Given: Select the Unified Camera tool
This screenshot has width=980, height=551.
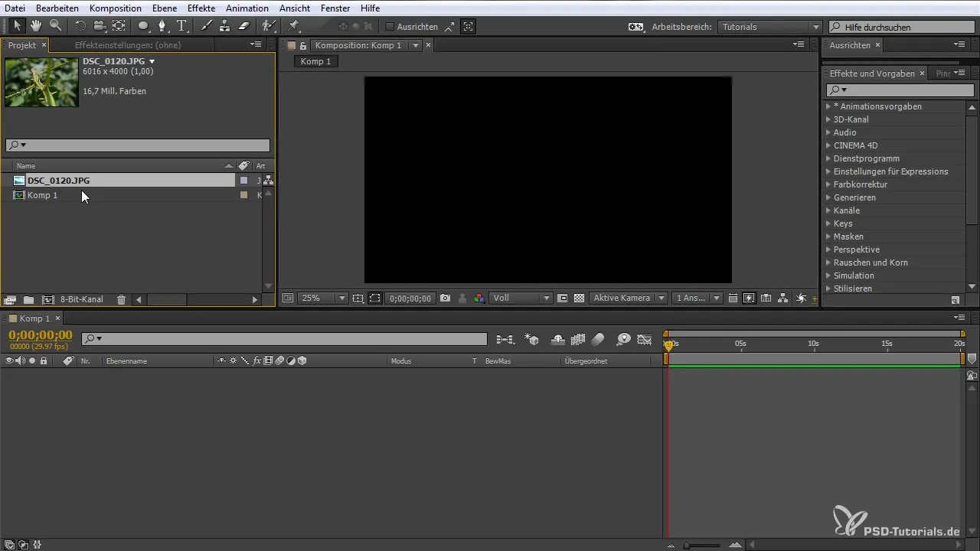Looking at the screenshot, I should point(99,26).
